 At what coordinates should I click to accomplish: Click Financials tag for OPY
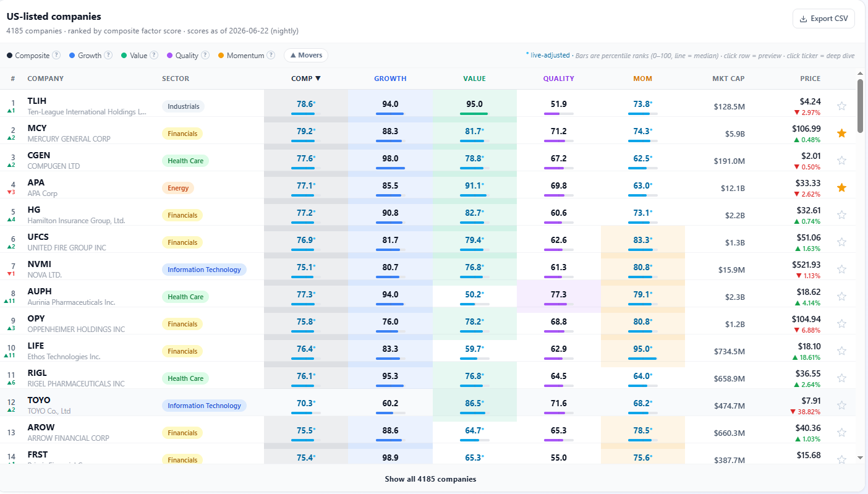182,324
